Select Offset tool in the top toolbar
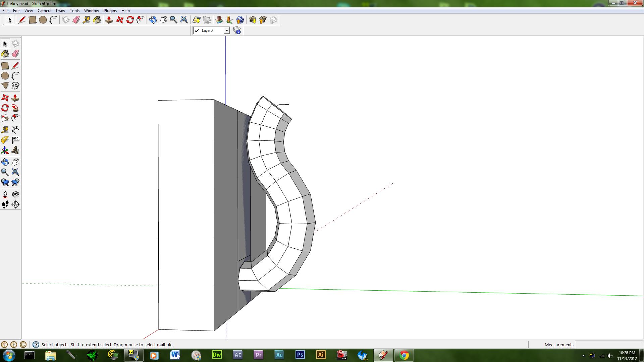Screen dimensions: 644x362 click(x=141, y=20)
